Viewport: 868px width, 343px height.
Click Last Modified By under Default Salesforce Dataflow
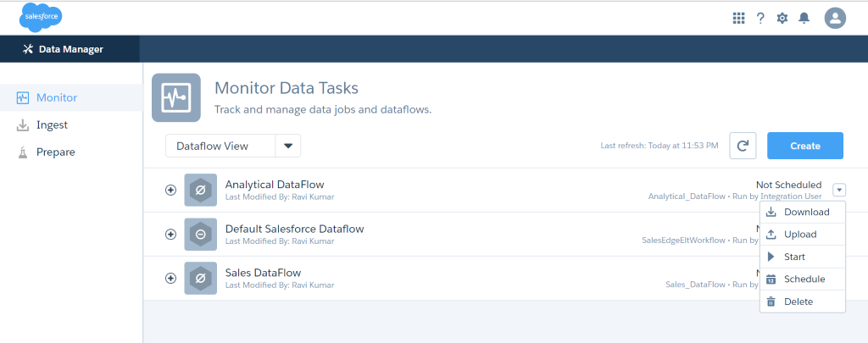coord(280,241)
